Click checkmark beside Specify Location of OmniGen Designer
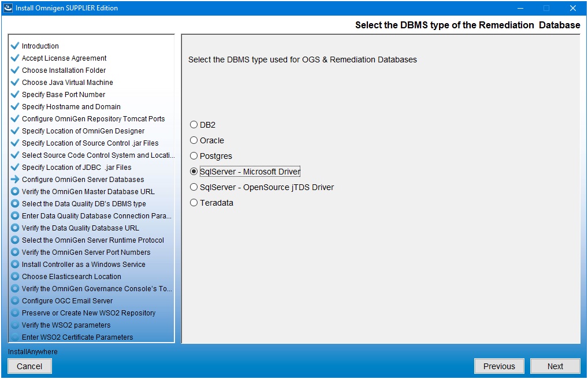The width and height of the screenshot is (588, 379). 15,131
